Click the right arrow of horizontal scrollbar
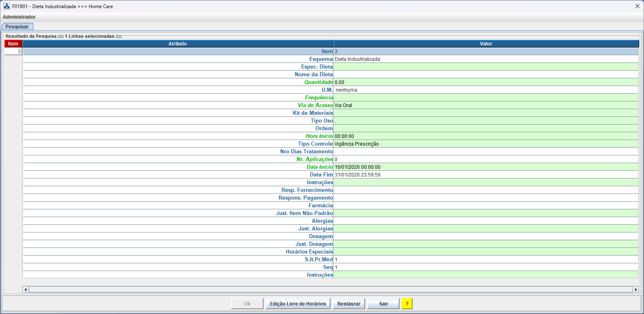644x314 pixels. (x=635, y=289)
